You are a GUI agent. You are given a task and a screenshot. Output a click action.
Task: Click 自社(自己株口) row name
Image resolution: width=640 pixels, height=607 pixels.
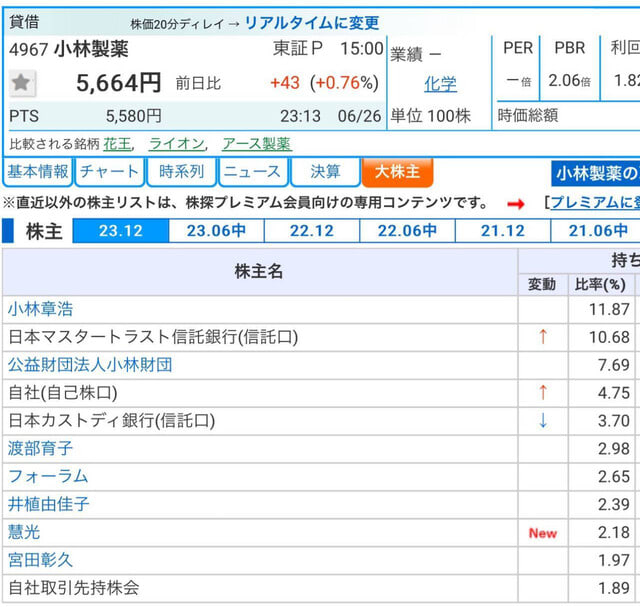point(63,392)
